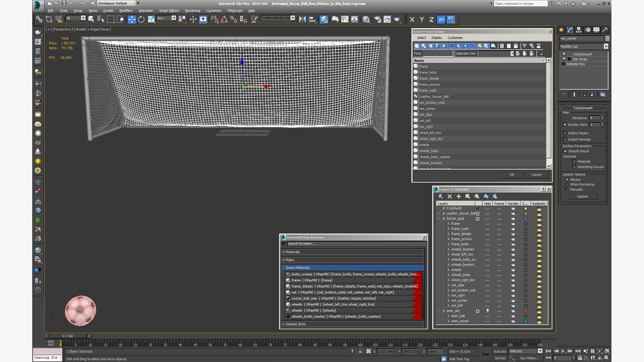Open Curve Editor from main toolbar
Viewport: 644px width, 362px height.
click(345, 19)
